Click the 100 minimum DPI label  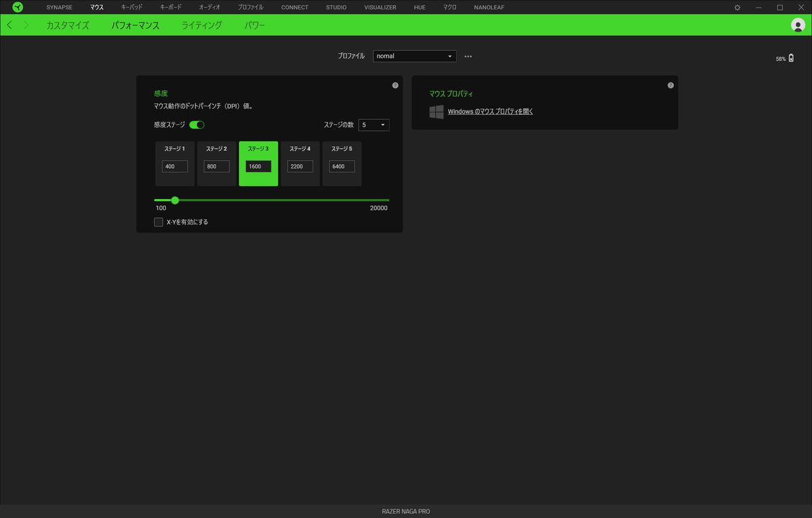click(x=160, y=209)
